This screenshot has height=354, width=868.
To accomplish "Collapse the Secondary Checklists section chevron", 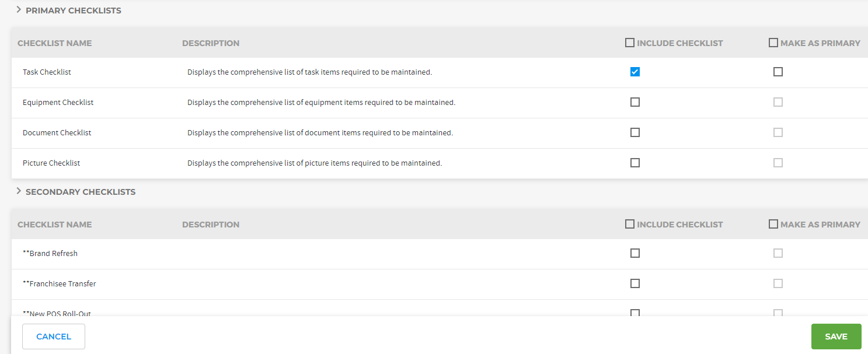I will point(19,191).
